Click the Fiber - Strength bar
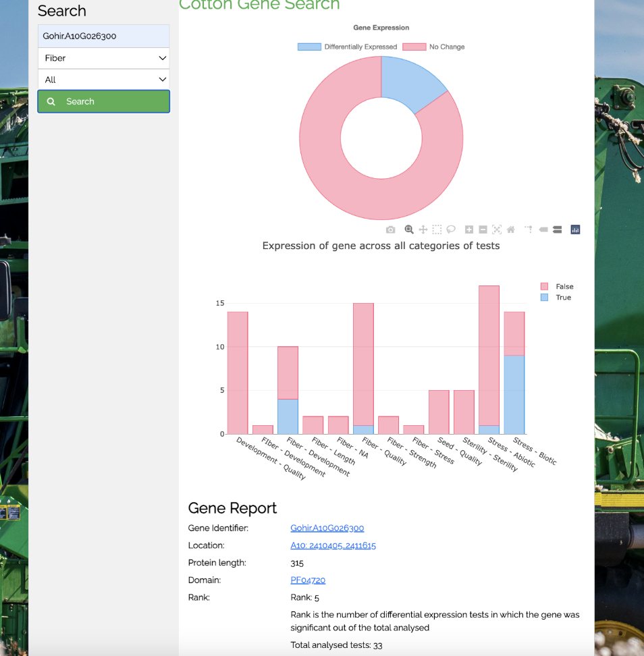Viewport: 644px width, 656px height. (x=388, y=425)
